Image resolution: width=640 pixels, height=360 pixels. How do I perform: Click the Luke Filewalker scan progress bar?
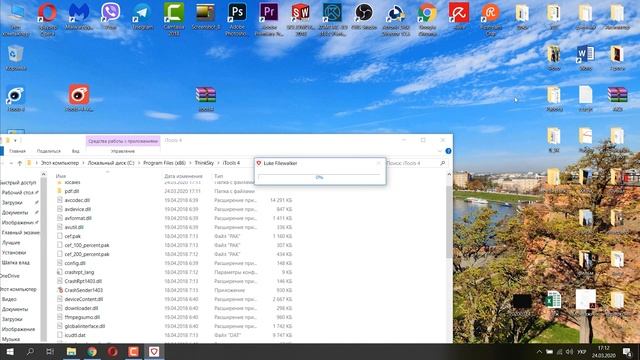[319, 177]
